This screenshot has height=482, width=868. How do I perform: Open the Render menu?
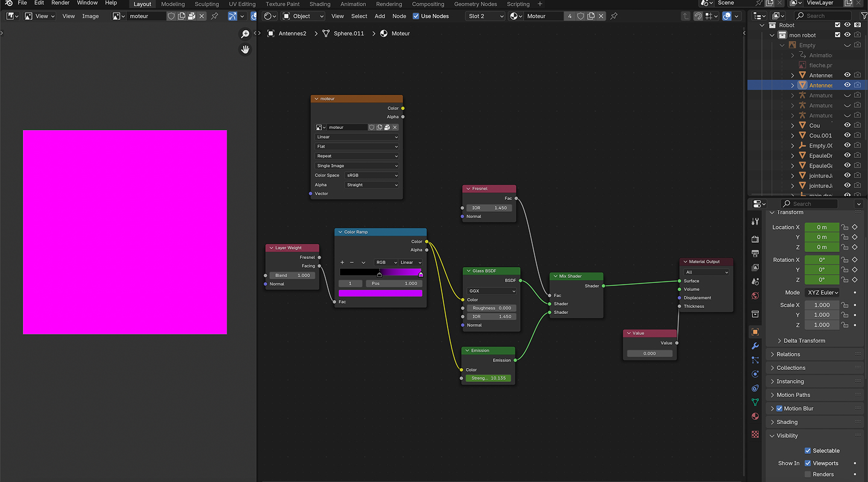[60, 3]
